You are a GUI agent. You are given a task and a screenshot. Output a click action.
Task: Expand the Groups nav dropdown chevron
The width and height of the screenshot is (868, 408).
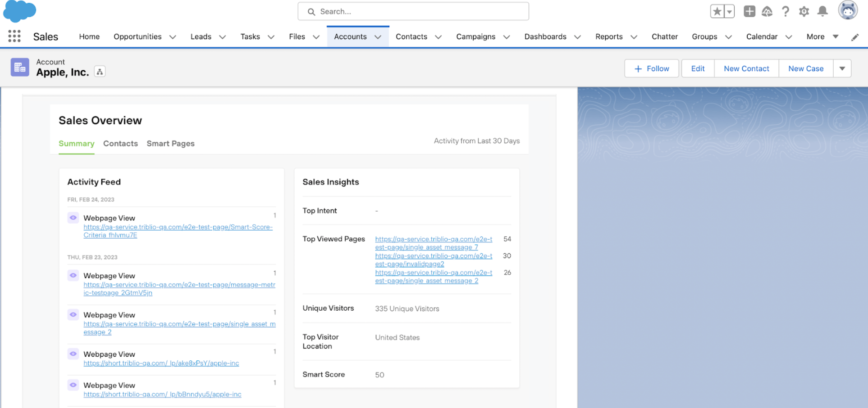click(x=728, y=37)
